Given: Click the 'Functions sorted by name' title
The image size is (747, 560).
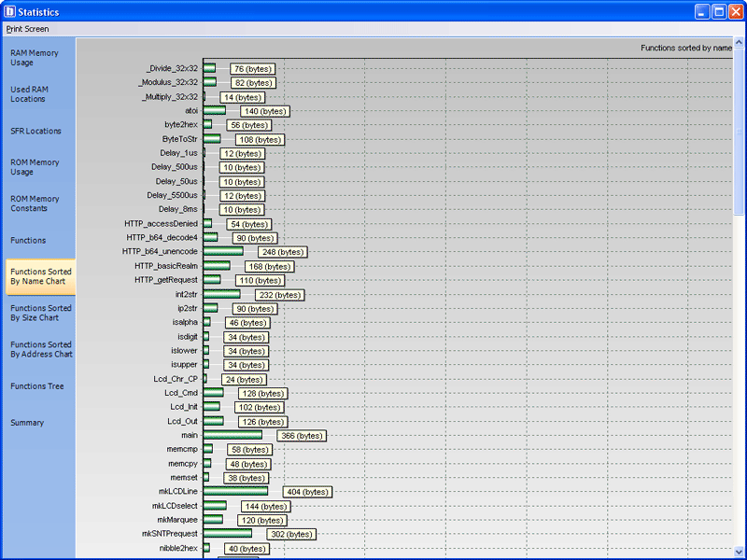Looking at the screenshot, I should pos(686,48).
